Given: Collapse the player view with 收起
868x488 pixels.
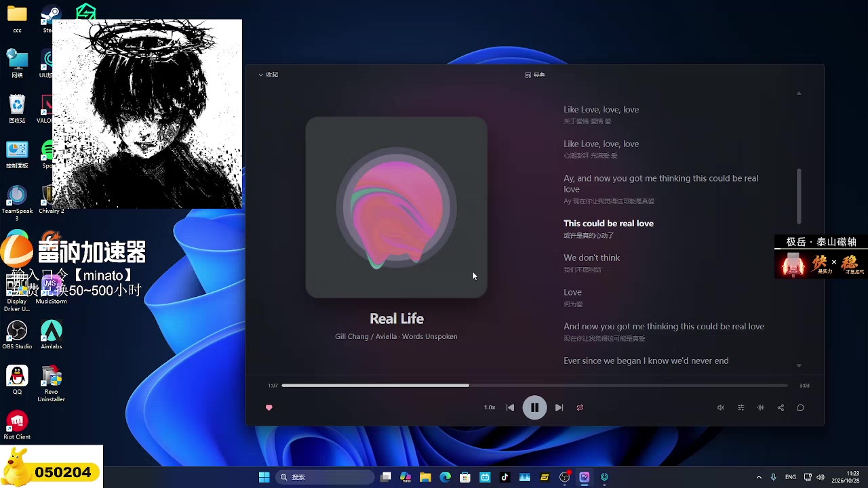Looking at the screenshot, I should (269, 75).
